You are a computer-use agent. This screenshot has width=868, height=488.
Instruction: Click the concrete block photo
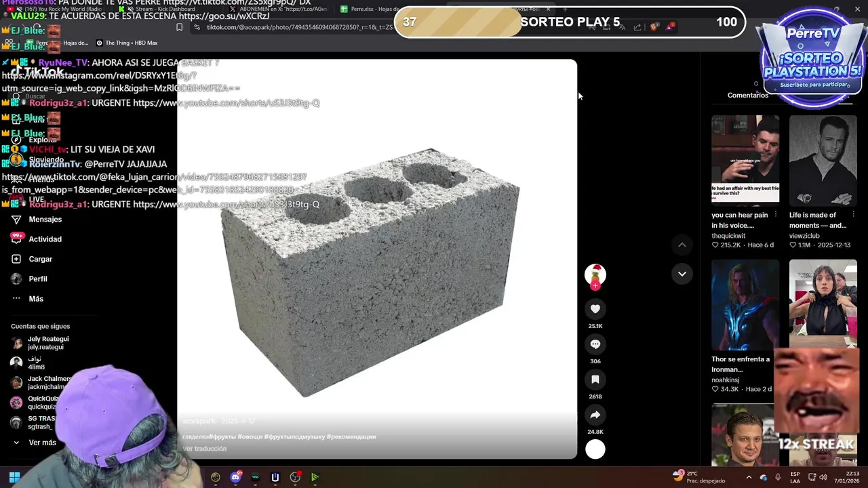[x=377, y=259]
